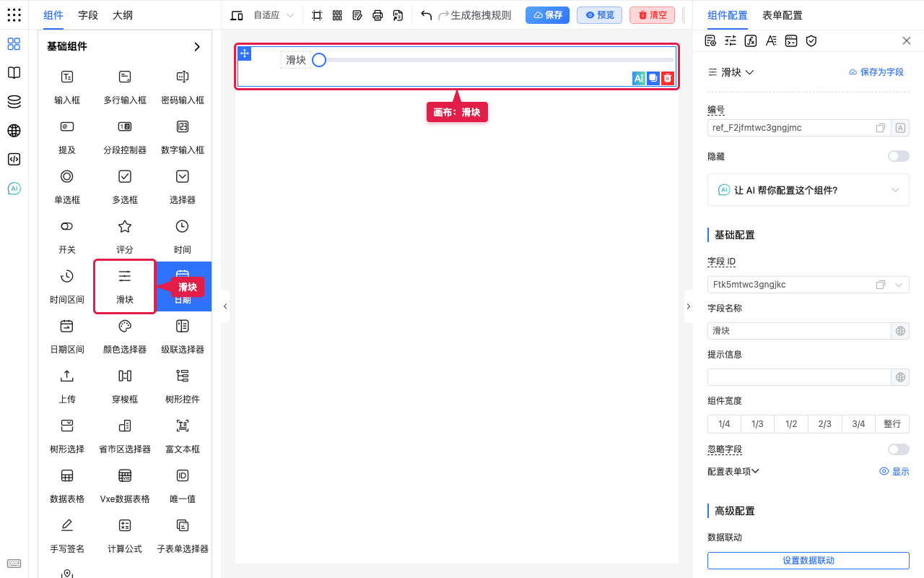924x578 pixels.
Task: Open the AI assistant icon in left sidebar
Action: [x=14, y=189]
